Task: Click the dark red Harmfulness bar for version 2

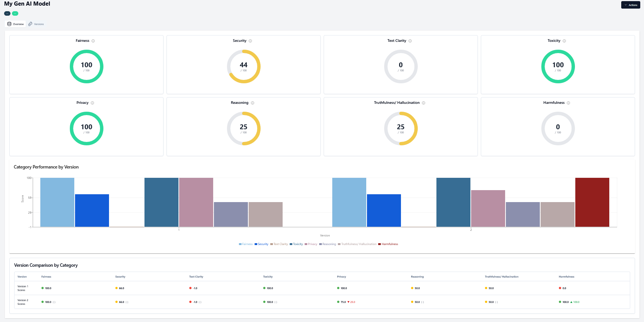Action: (592, 202)
